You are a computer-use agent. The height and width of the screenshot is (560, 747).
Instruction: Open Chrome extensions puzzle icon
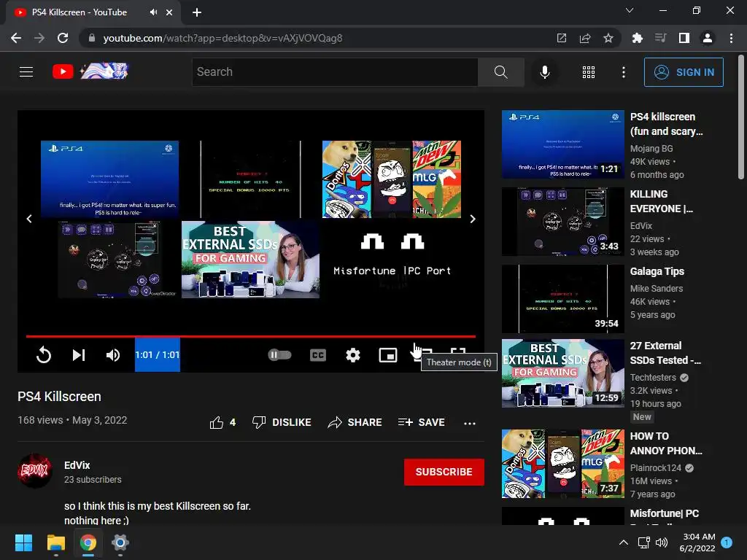pyautogui.click(x=637, y=38)
